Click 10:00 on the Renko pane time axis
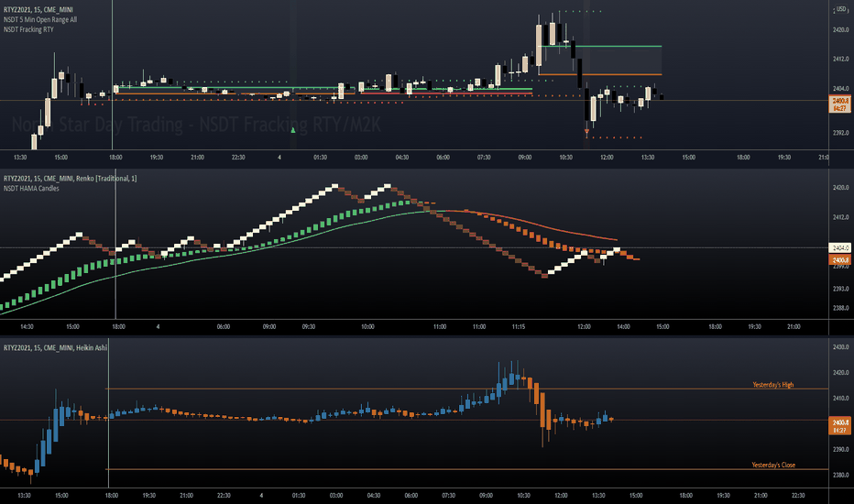Viewport: 854px width, 504px height. (367, 327)
